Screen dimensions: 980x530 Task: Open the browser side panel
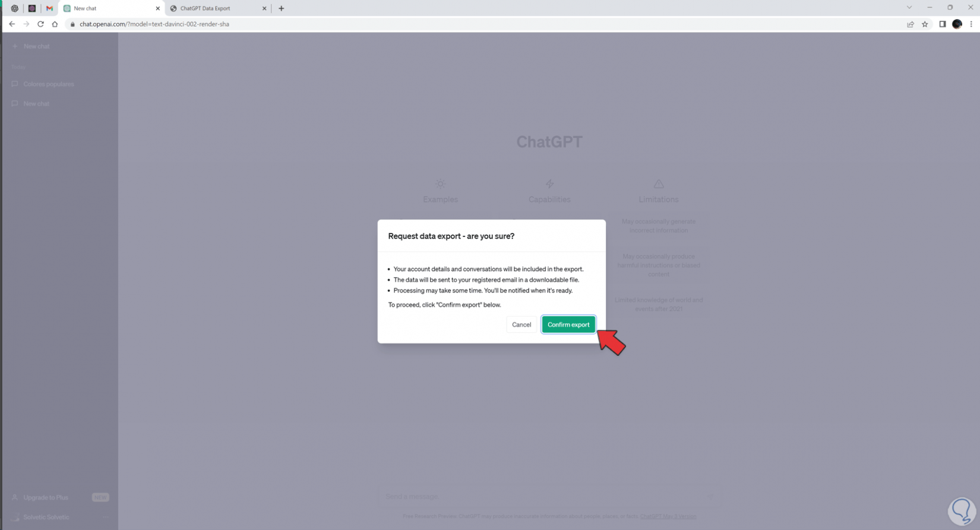943,24
